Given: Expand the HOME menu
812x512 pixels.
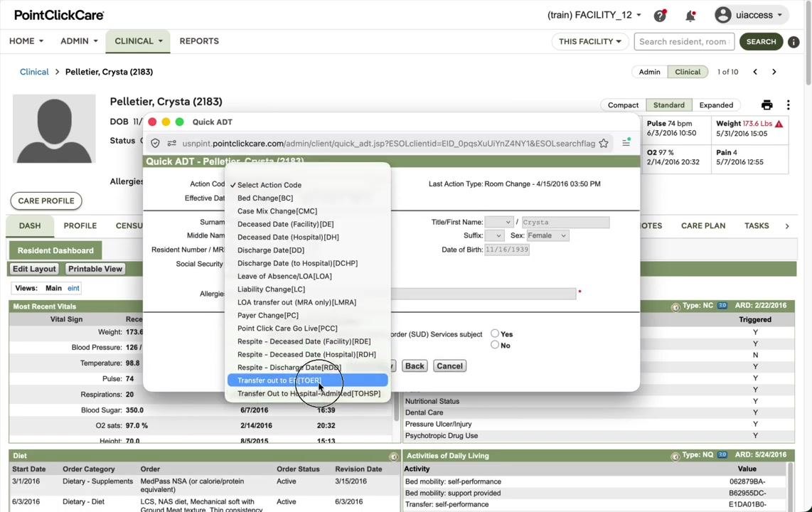Looking at the screenshot, I should click(x=26, y=41).
